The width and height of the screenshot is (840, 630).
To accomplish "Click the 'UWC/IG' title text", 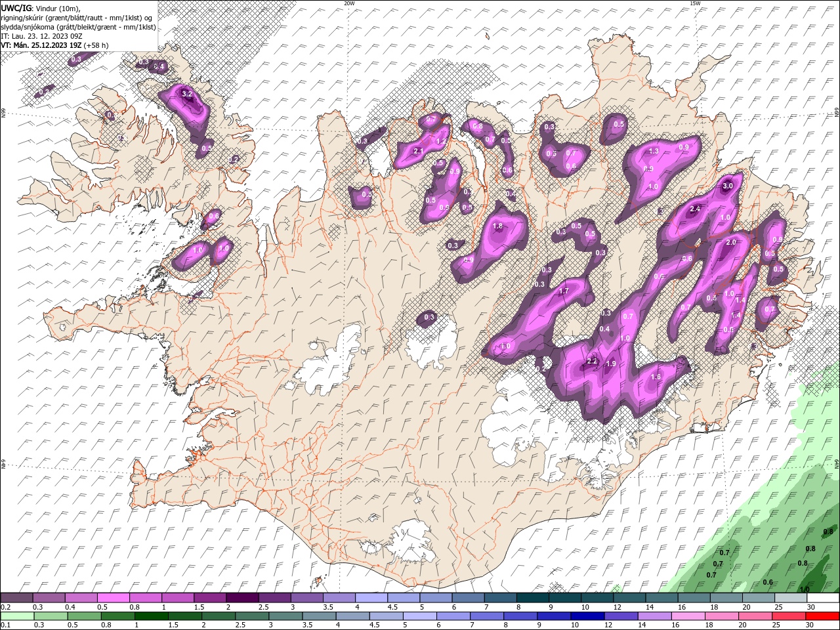I will (16, 7).
